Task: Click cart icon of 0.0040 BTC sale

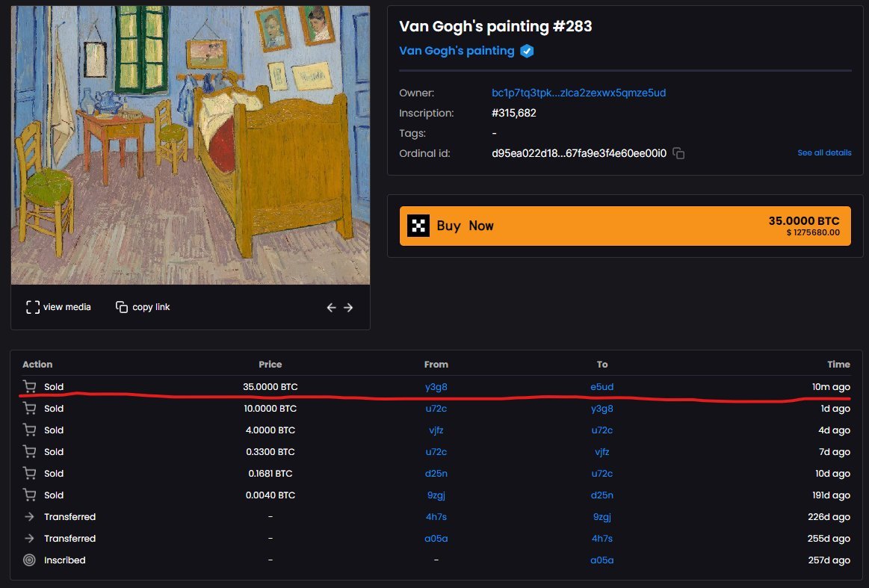Action: click(29, 495)
